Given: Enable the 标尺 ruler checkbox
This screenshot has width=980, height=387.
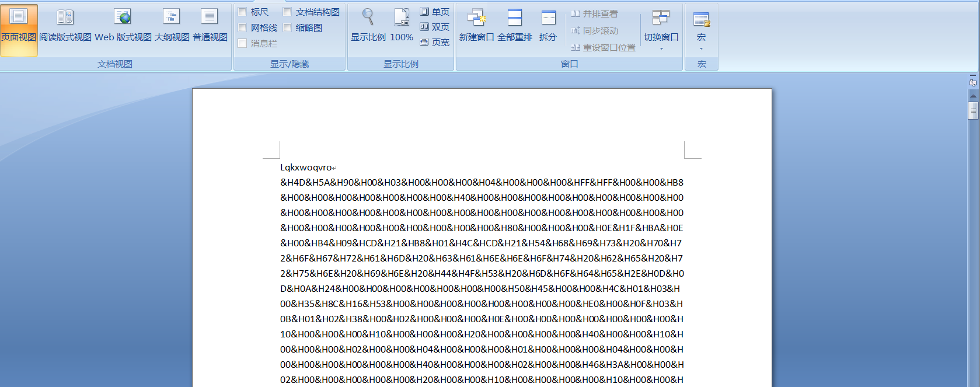Looking at the screenshot, I should [x=242, y=12].
